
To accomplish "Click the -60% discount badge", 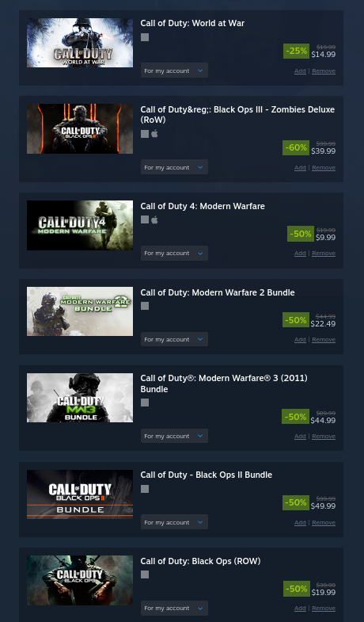I will [x=296, y=147].
